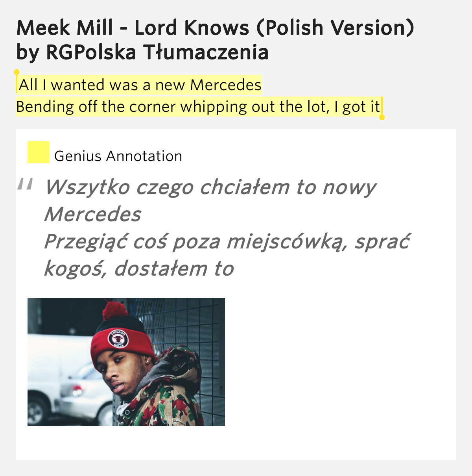Image resolution: width=472 pixels, height=476 pixels.
Task: Open the Genius Annotation label
Action: [118, 156]
